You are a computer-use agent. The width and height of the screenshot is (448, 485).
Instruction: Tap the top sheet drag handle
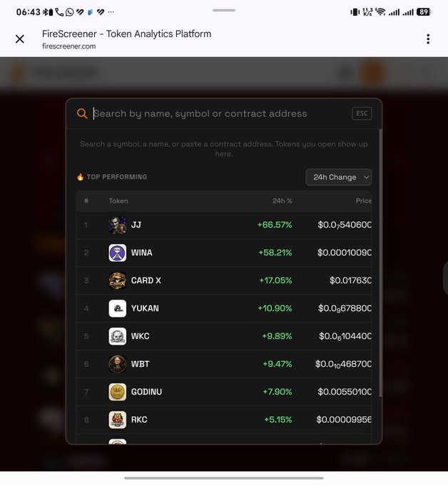[224, 10]
